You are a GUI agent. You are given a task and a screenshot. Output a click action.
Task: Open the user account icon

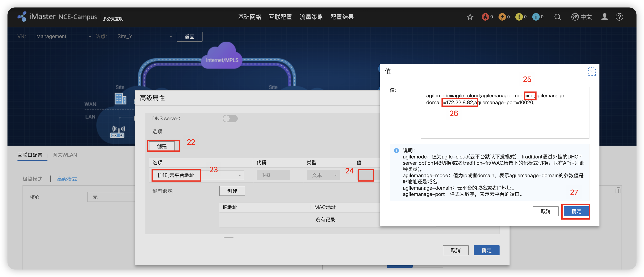(604, 17)
